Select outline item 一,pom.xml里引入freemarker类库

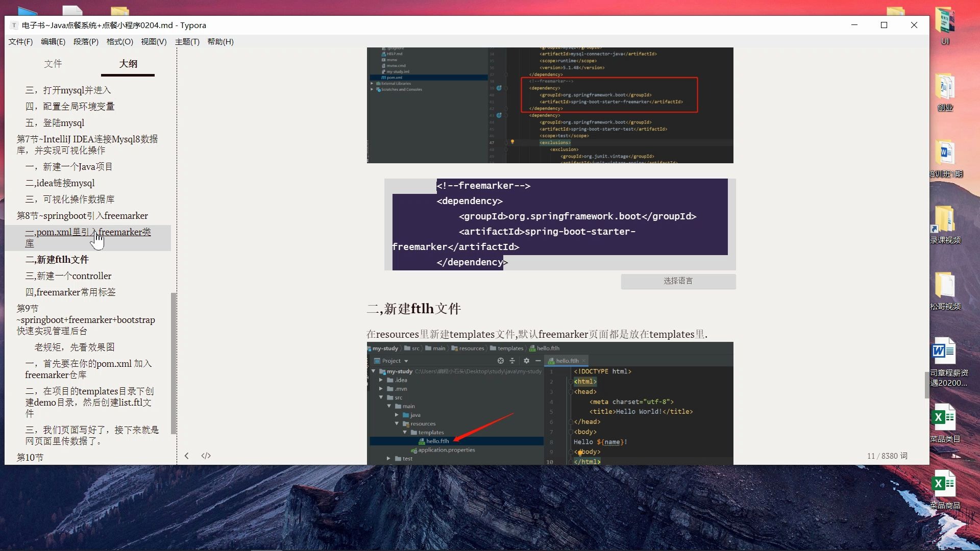[88, 238]
